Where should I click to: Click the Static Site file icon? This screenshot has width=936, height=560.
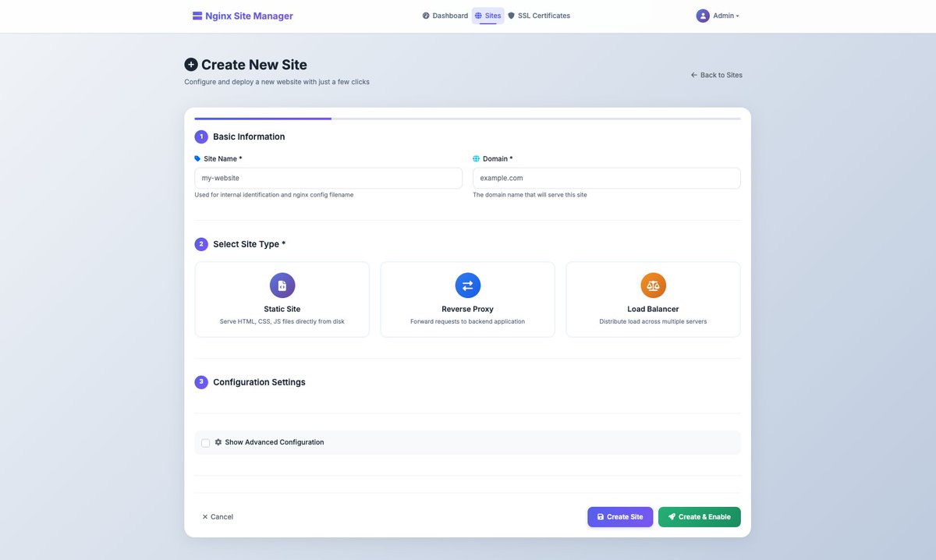coord(282,285)
